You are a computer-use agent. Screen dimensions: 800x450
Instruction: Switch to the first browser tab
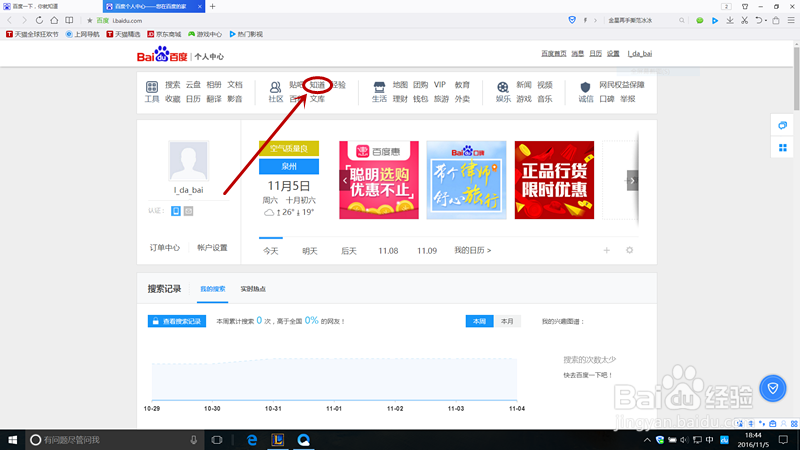click(x=51, y=7)
